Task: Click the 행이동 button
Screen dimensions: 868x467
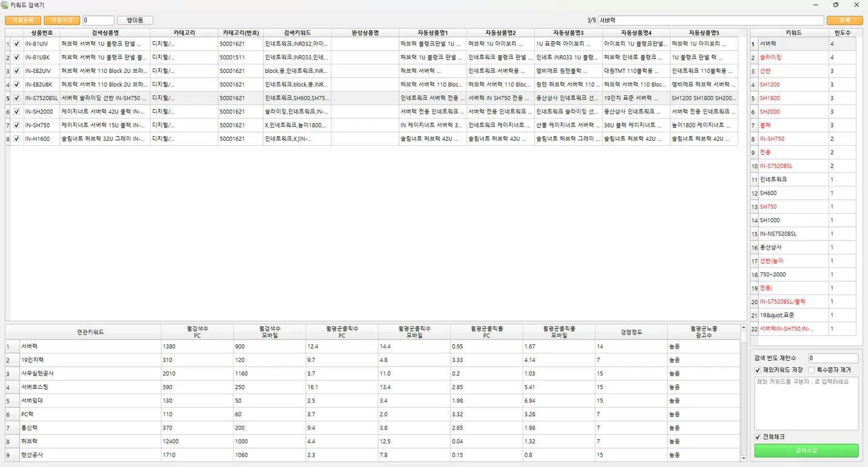Action: tap(135, 20)
